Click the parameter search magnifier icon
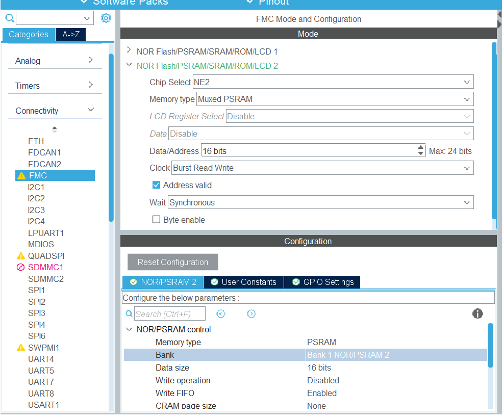The width and height of the screenshot is (504, 420). point(129,313)
